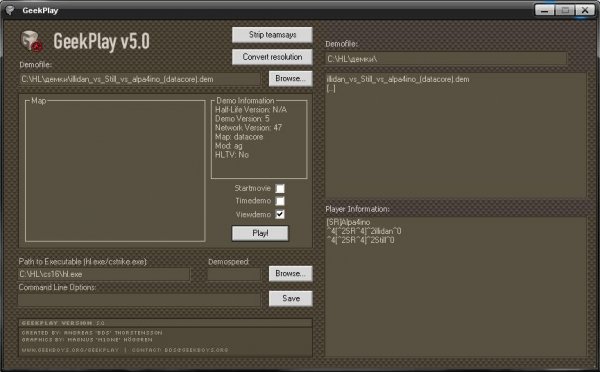Click the Command Line Options field

pyautogui.click(x=140, y=300)
